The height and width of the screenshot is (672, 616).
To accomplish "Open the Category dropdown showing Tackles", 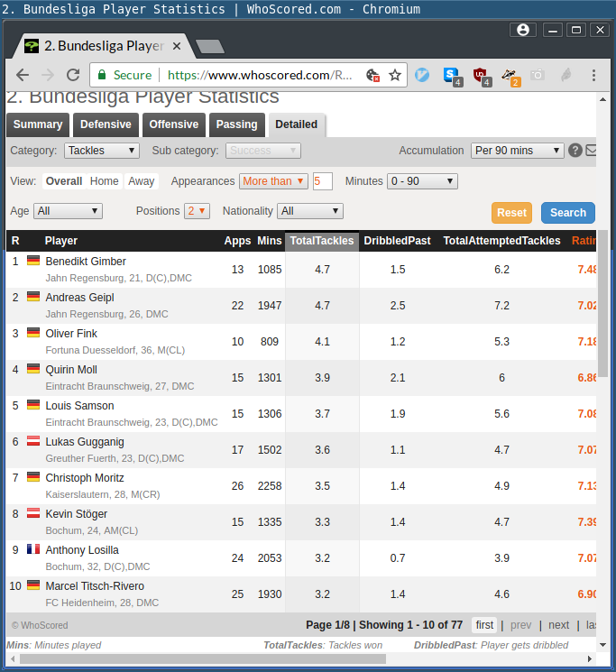I will [102, 151].
